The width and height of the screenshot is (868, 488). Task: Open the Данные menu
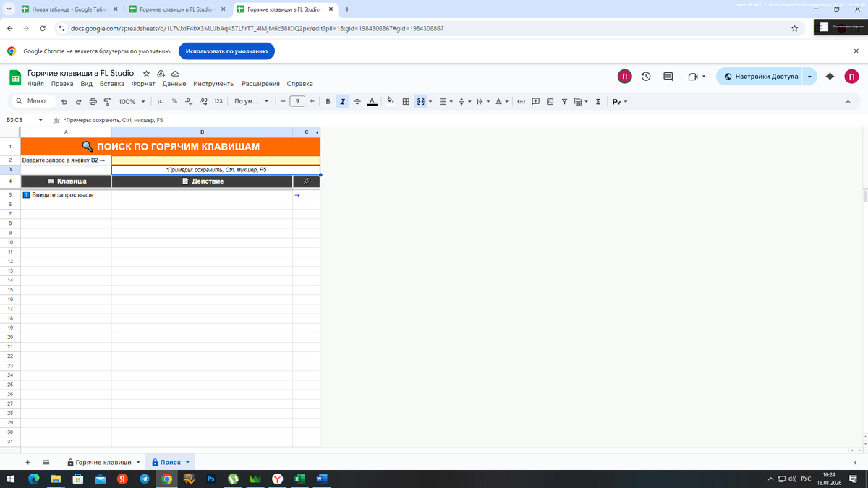[174, 84]
